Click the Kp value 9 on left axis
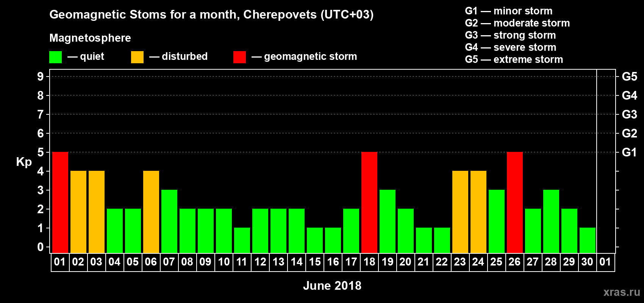 point(41,77)
